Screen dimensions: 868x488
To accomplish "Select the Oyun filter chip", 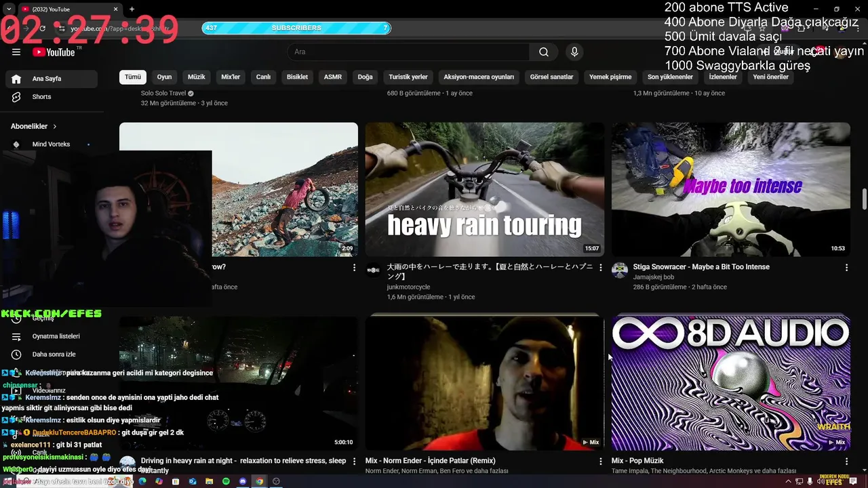I will click(164, 77).
